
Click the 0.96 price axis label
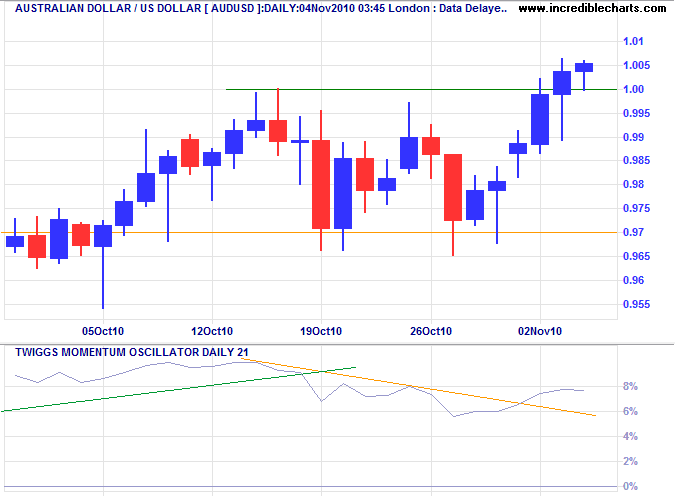pos(634,280)
